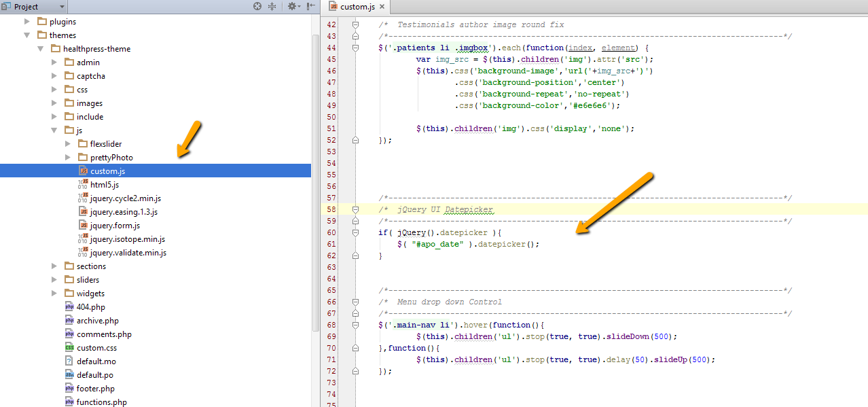Click the scroll from source target icon
The image size is (868, 407).
coord(257,6)
